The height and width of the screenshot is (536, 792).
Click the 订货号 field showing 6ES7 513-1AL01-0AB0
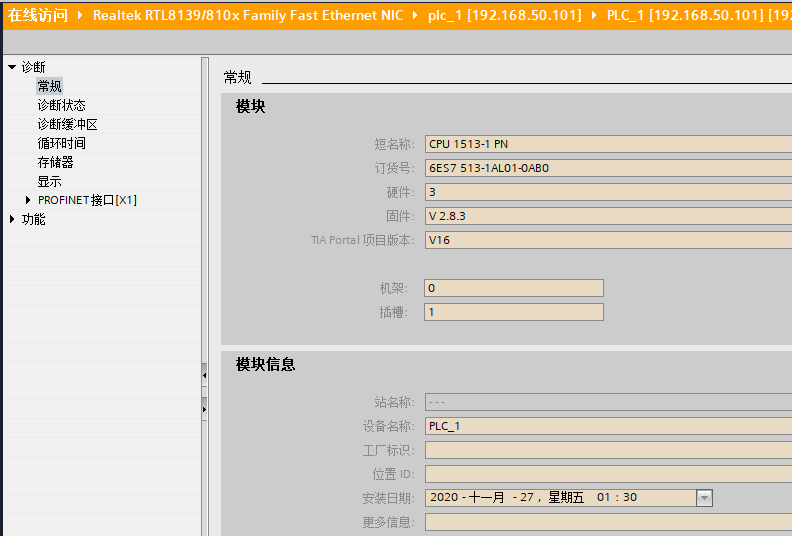607,168
